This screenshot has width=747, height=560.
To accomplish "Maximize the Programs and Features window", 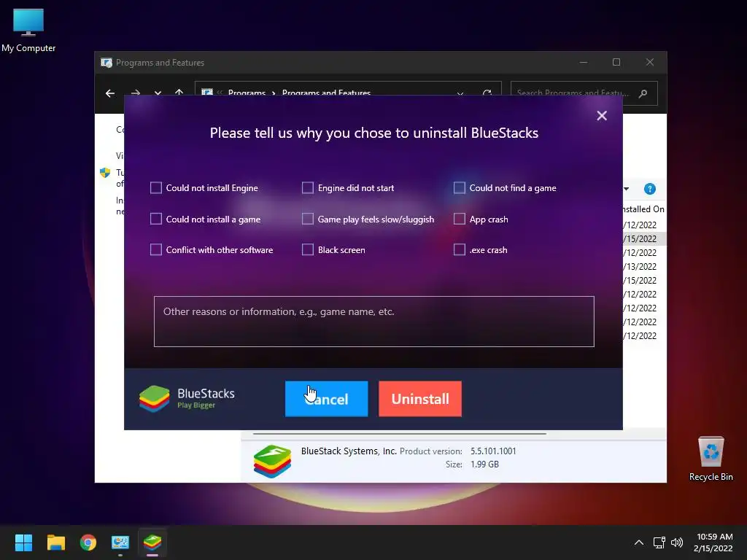I will (616, 63).
